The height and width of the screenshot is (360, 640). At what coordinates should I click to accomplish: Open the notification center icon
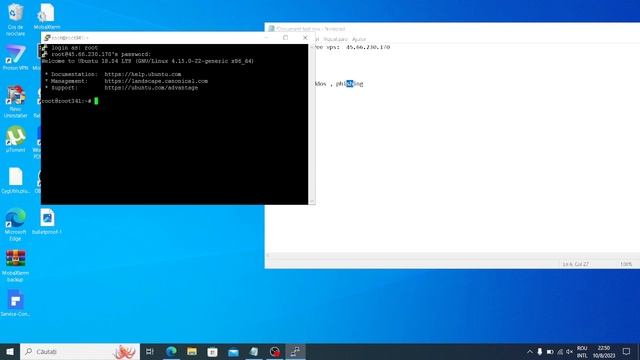(626, 351)
